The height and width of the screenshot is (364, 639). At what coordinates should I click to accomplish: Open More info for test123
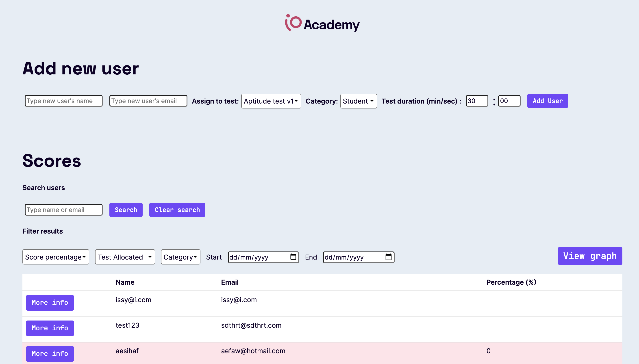[x=50, y=328]
